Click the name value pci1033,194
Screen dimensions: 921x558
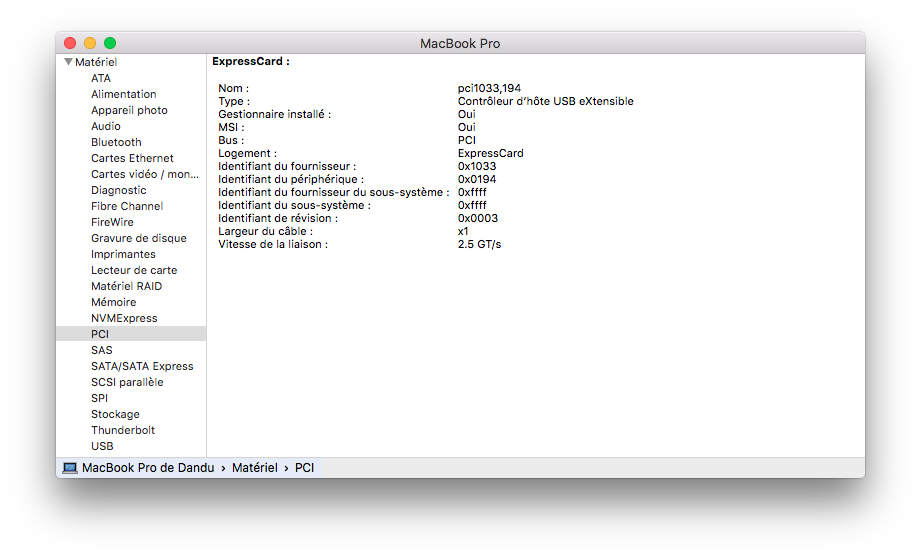tap(489, 88)
